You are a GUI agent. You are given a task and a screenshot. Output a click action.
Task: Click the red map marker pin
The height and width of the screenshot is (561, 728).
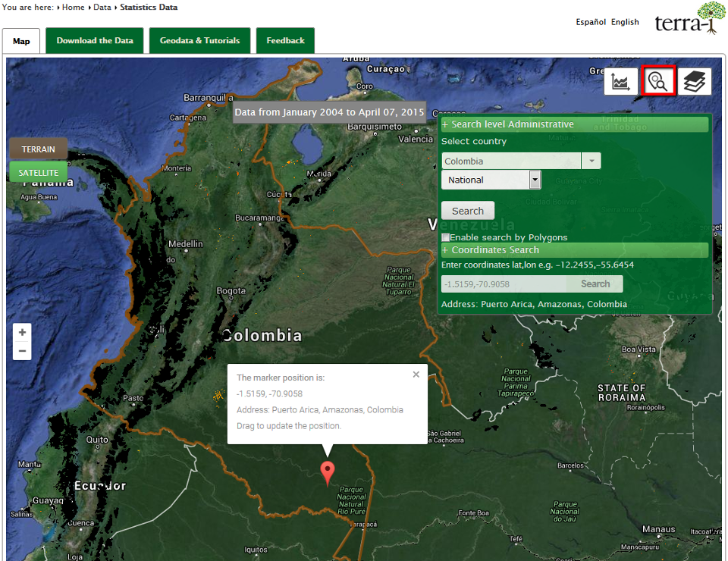(328, 473)
